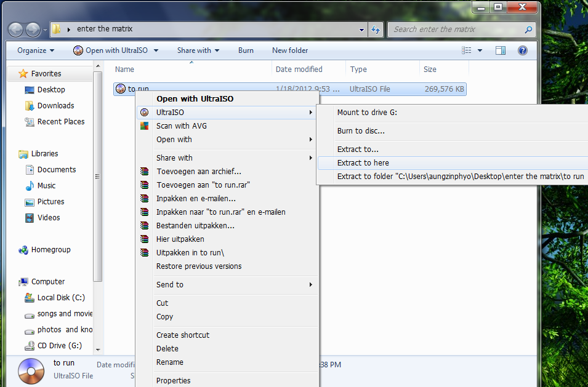Screen dimensions: 588x387
Task: Click the CD Drive (G:) icon
Action: coord(30,346)
